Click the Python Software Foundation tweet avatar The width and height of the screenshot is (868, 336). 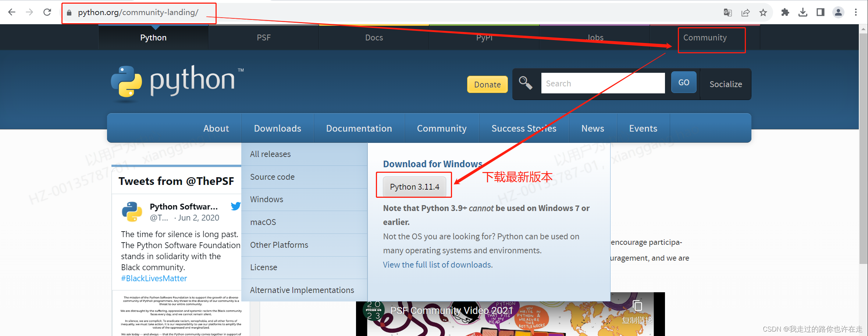(132, 212)
